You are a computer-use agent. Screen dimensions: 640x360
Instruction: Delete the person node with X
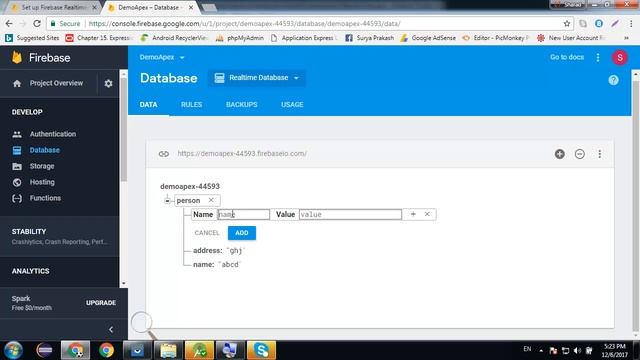211,200
